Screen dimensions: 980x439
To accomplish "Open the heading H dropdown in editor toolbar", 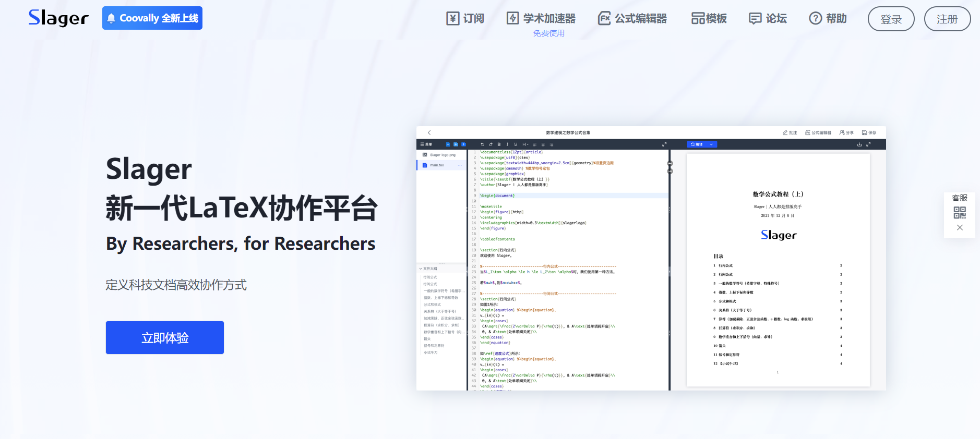I will pos(525,144).
